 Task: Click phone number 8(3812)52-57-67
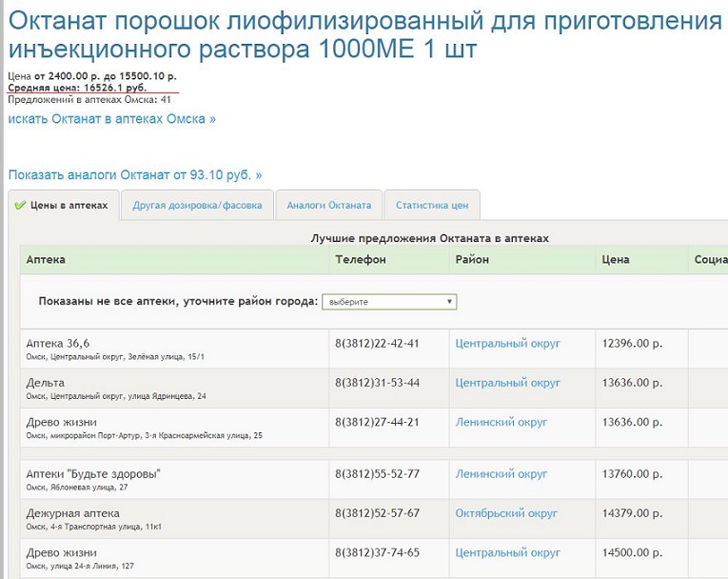tap(377, 513)
